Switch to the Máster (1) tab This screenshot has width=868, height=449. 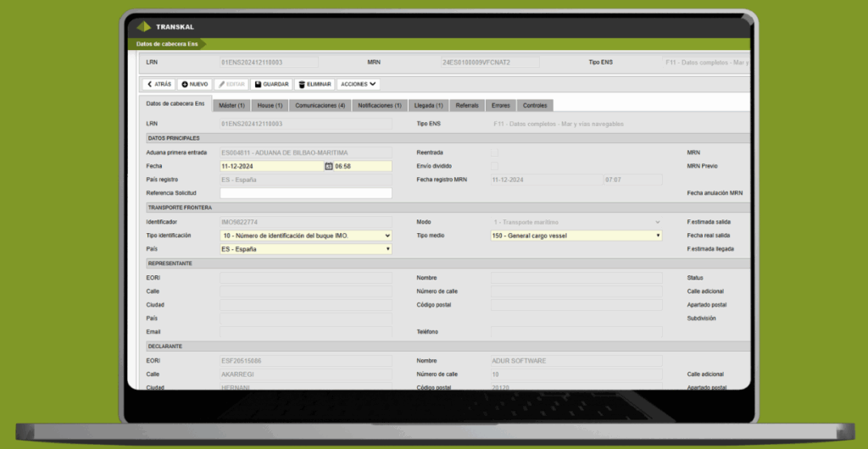coord(231,106)
